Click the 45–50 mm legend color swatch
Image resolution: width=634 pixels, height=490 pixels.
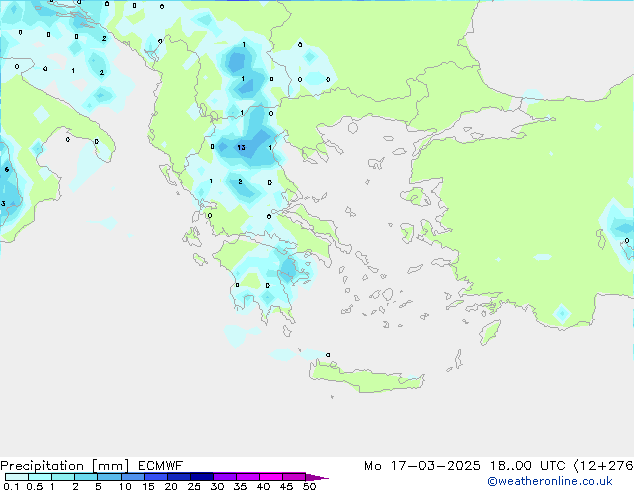294,477
